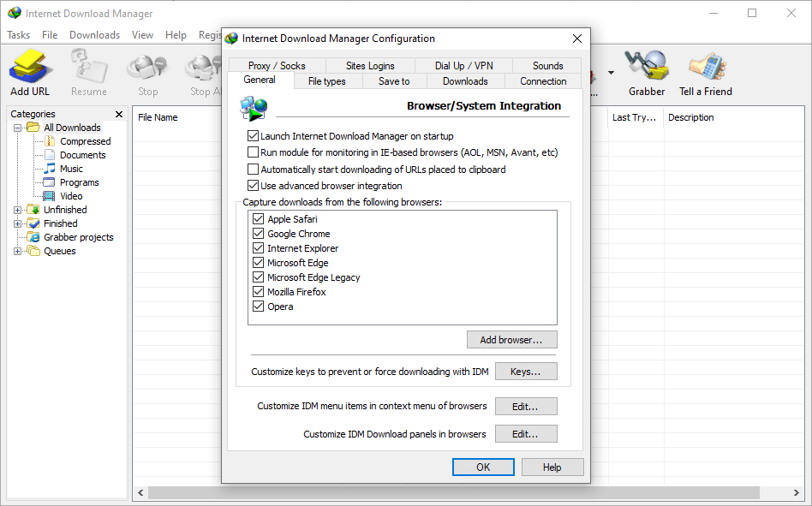The width and height of the screenshot is (812, 506).
Task: Uncheck Opera browser
Action: (259, 307)
